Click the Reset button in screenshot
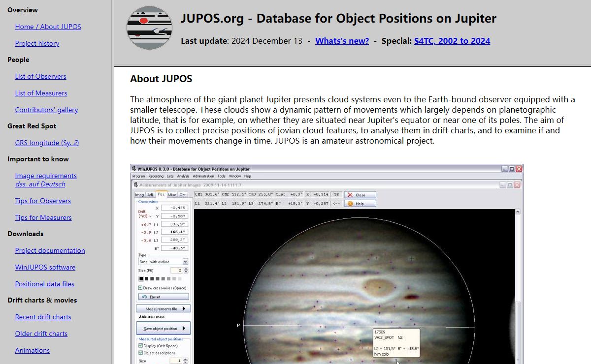Image resolution: width=591 pixels, height=364 pixels. point(163,297)
